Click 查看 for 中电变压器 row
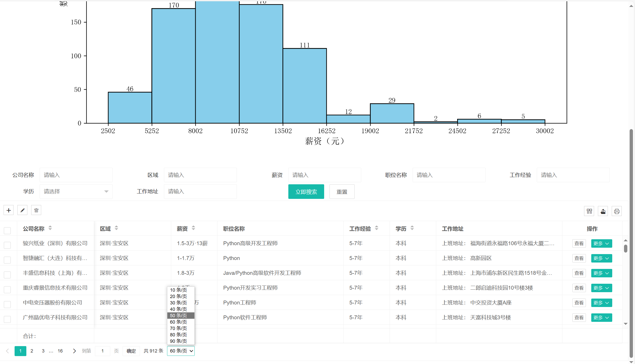Image resolution: width=635 pixels, height=364 pixels. point(579,303)
